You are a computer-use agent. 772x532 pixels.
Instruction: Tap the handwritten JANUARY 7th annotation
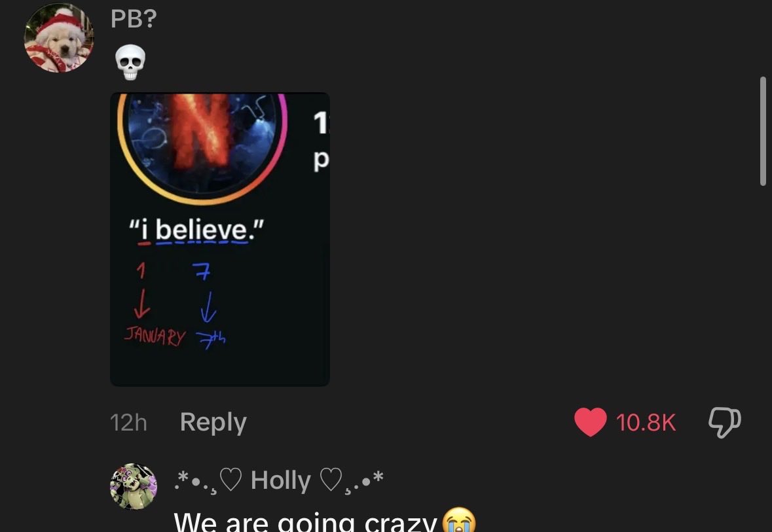[x=175, y=338]
